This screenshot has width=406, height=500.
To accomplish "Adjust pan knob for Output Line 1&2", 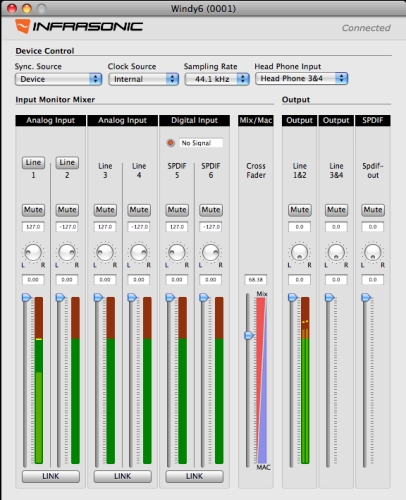I will 299,252.
